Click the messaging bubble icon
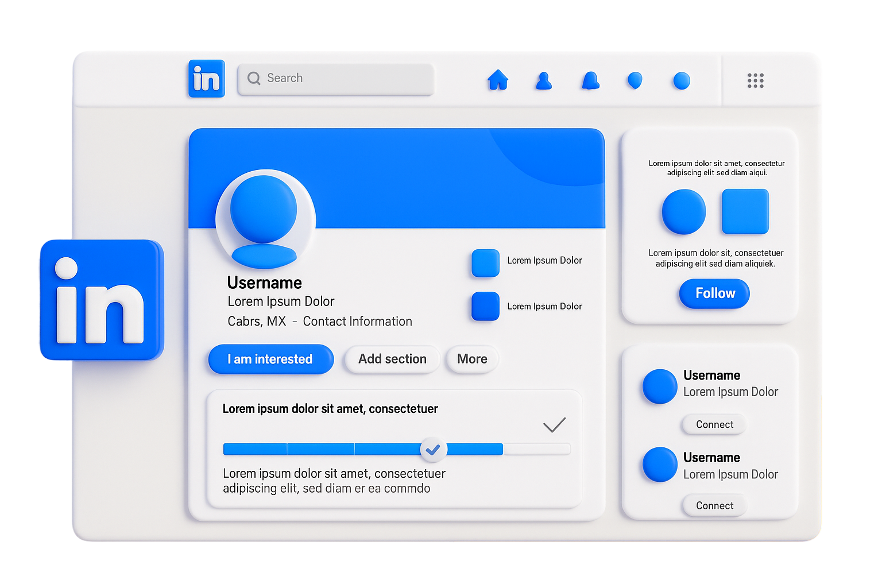Viewport: 882px width, 588px height. point(635,81)
